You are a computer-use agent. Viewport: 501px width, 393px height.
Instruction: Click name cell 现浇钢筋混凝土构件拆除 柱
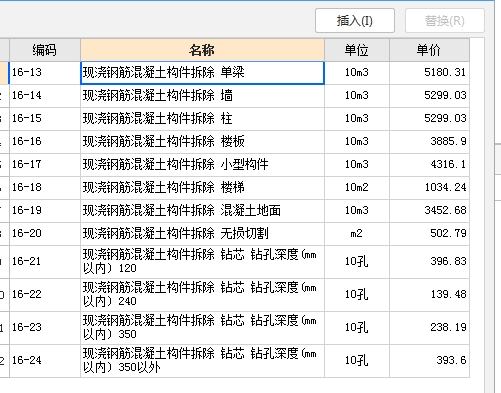(x=202, y=119)
